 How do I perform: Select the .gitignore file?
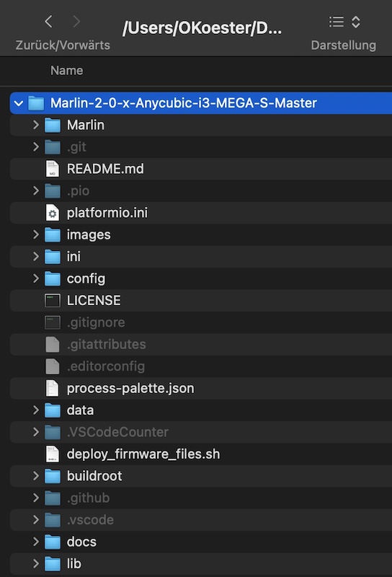201,322
